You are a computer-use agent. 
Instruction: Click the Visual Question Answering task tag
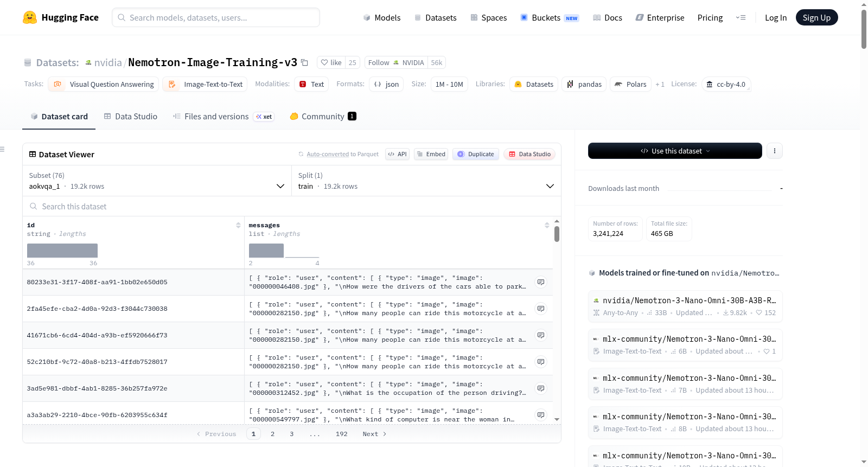pyautogui.click(x=104, y=84)
